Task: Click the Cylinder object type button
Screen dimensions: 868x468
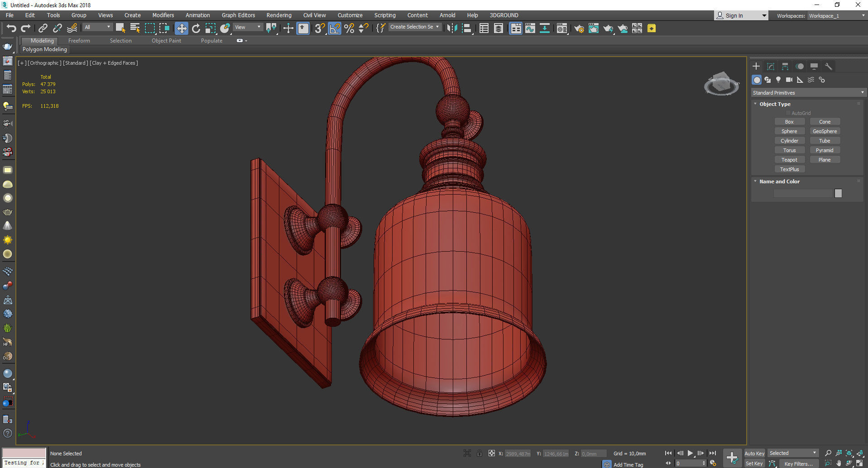Action: (789, 141)
